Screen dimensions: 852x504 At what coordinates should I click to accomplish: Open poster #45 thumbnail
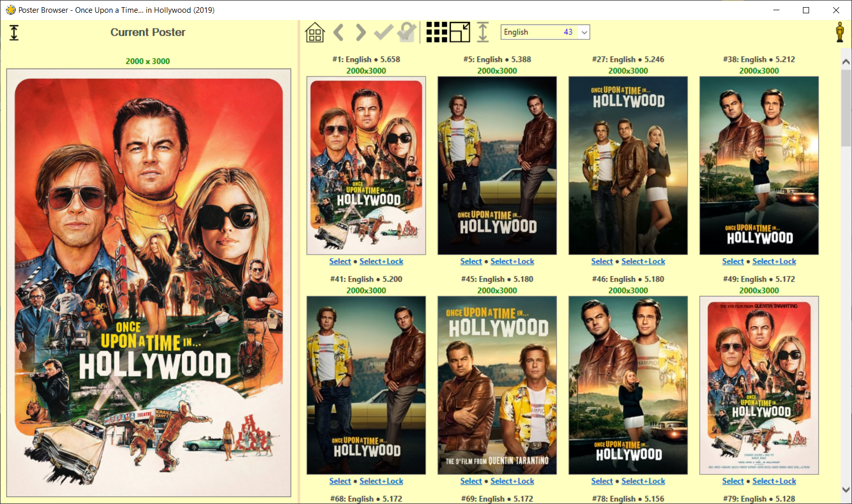point(497,385)
